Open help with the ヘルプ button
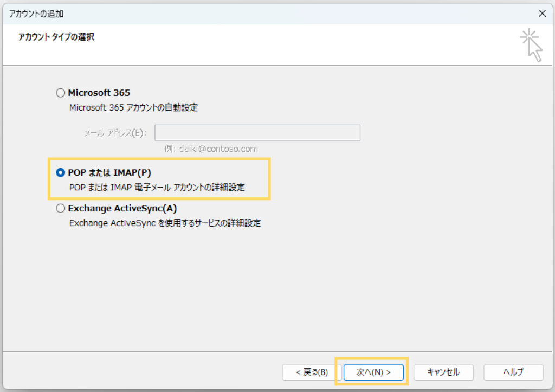Image resolution: width=555 pixels, height=392 pixels. click(513, 372)
